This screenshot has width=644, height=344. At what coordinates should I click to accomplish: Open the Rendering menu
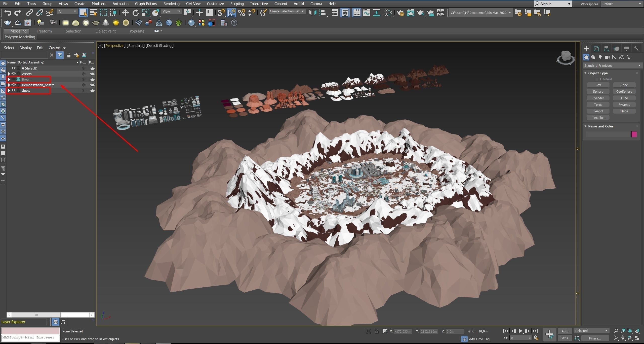171,4
